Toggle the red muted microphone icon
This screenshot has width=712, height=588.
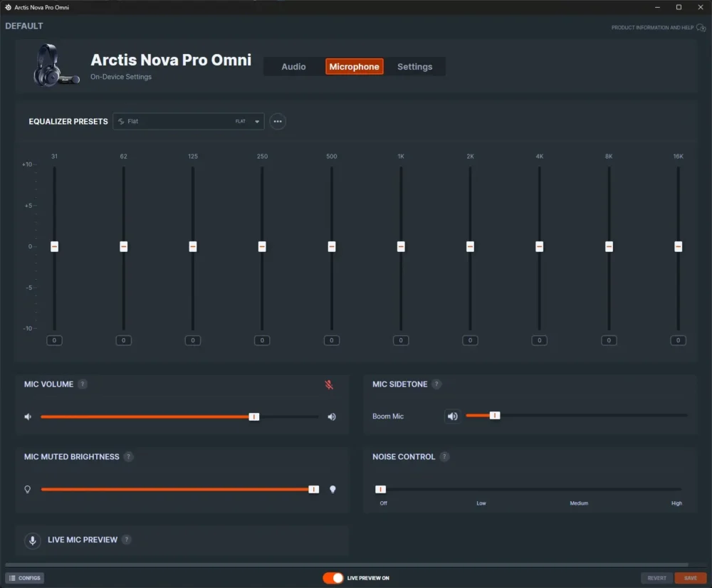[x=329, y=384]
